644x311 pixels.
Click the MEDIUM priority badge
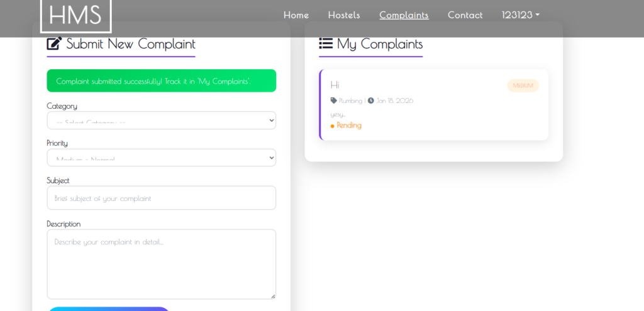click(x=523, y=85)
